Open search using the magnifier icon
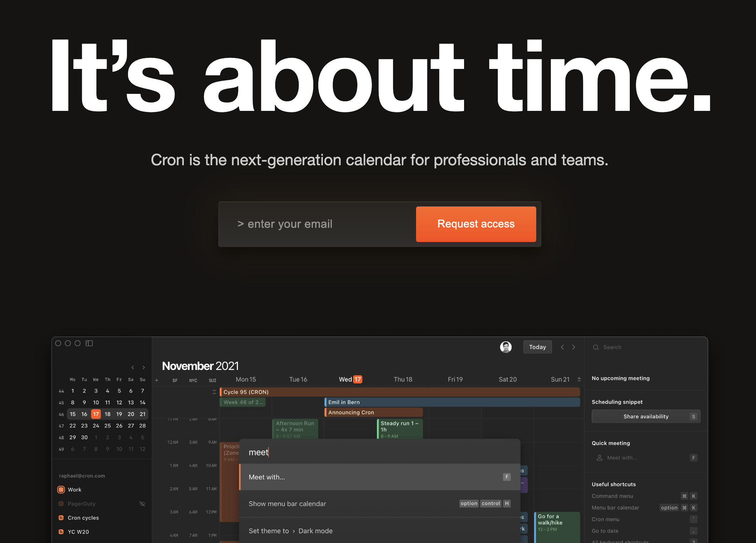The image size is (756, 543). click(x=596, y=347)
